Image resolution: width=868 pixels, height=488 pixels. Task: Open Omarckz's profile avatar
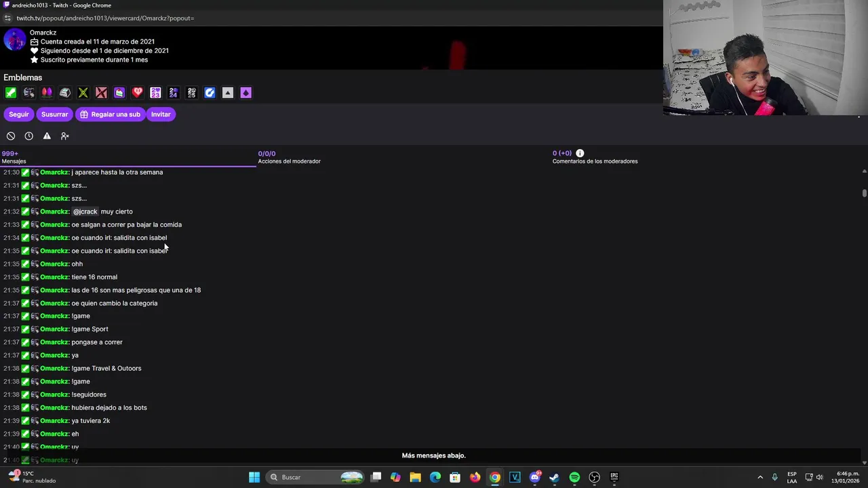click(x=14, y=40)
